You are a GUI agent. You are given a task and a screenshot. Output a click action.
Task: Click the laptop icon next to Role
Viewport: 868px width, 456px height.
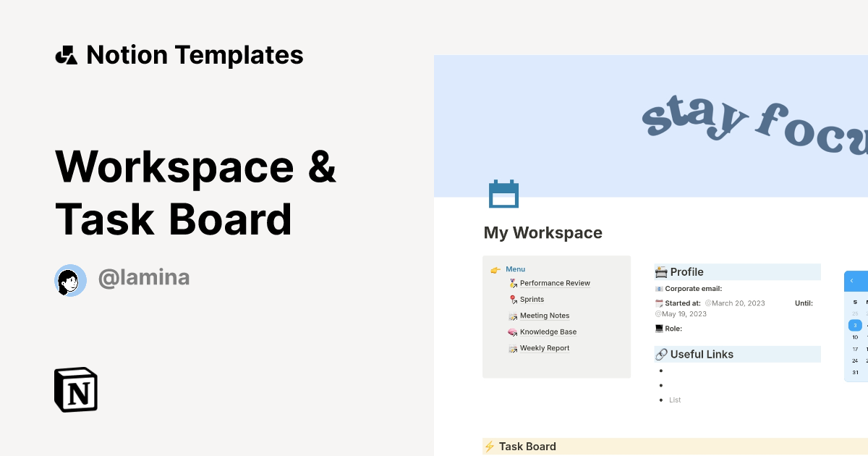659,328
